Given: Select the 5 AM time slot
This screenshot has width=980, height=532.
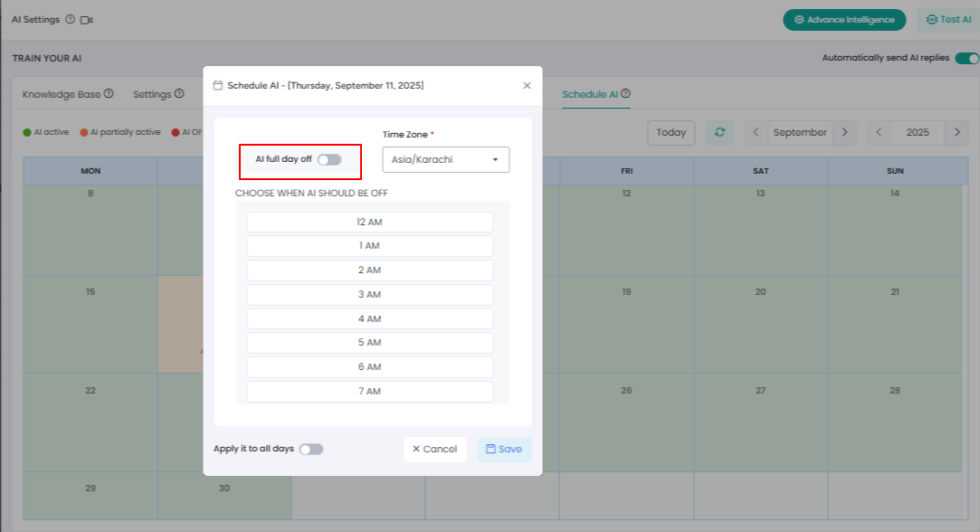Looking at the screenshot, I should [370, 343].
